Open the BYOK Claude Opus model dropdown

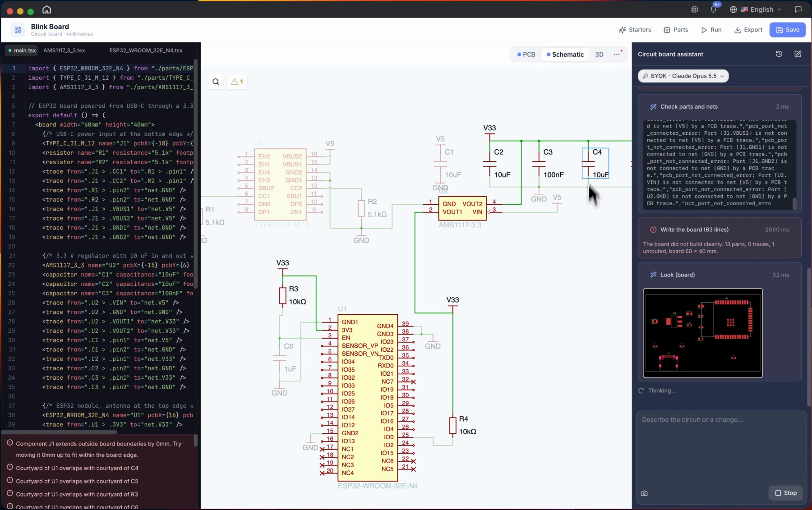(683, 76)
